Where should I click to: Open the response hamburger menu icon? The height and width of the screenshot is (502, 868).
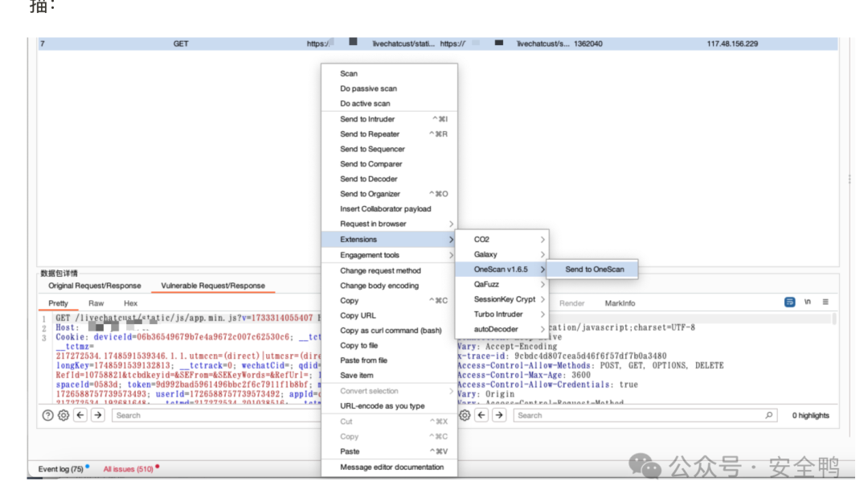pos(825,302)
